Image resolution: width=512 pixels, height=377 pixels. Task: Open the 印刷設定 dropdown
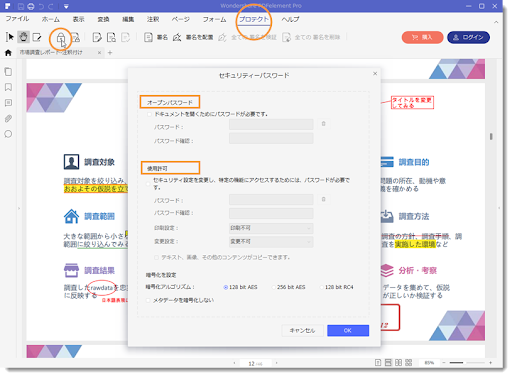(x=271, y=228)
